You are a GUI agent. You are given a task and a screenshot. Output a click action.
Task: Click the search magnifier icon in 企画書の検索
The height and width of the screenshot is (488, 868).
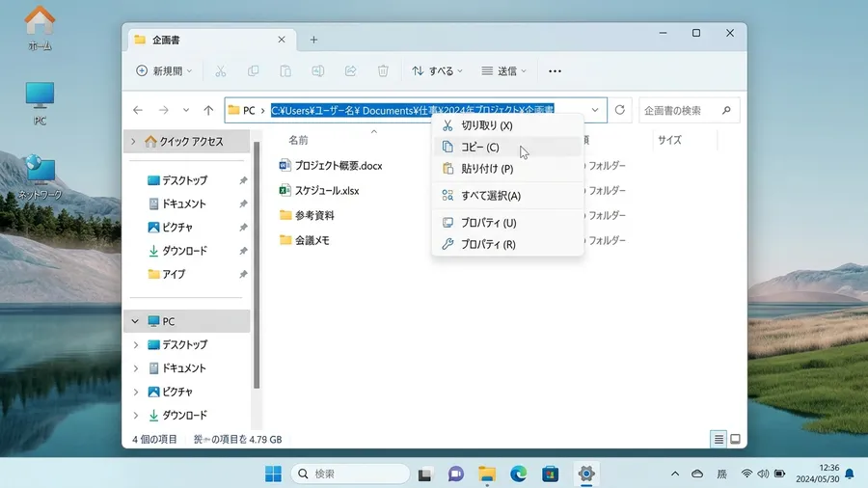[x=726, y=110]
